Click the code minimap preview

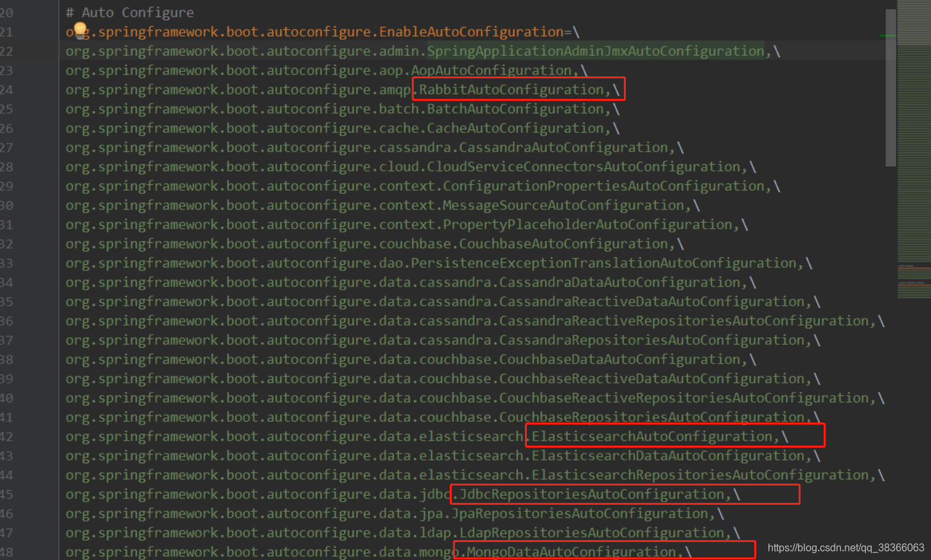pyautogui.click(x=914, y=150)
